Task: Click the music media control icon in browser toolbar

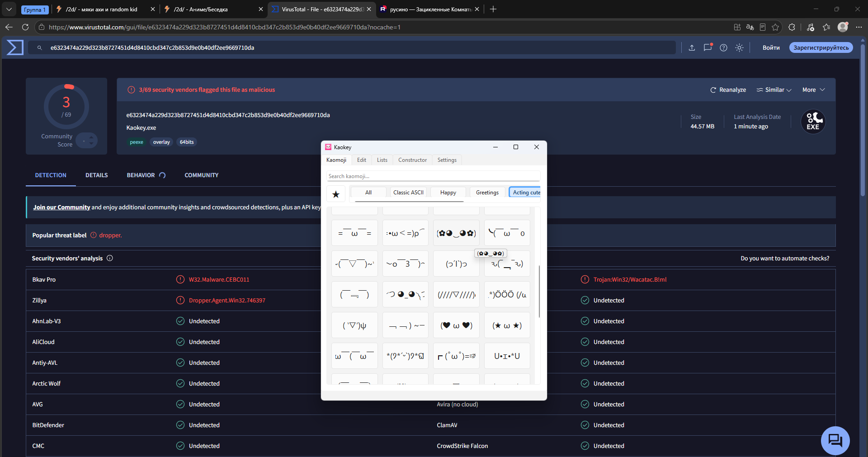Action: point(810,27)
